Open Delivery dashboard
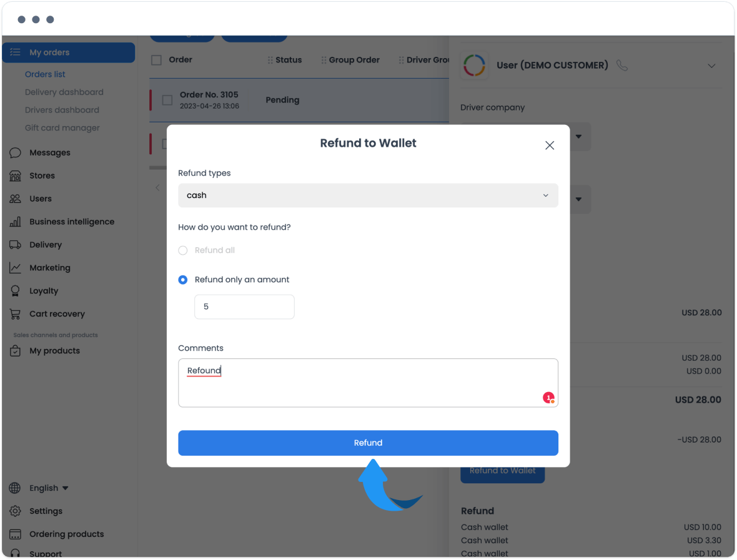 coord(64,92)
